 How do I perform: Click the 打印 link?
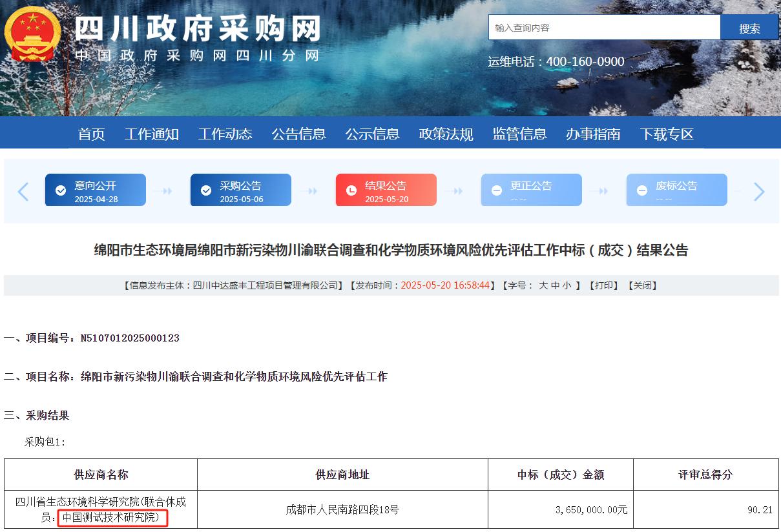pyautogui.click(x=605, y=285)
